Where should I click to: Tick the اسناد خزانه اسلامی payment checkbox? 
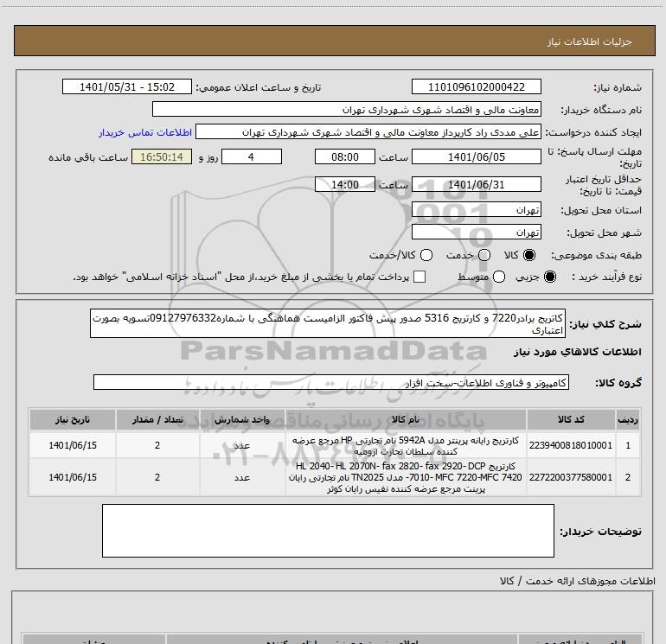pyautogui.click(x=419, y=277)
